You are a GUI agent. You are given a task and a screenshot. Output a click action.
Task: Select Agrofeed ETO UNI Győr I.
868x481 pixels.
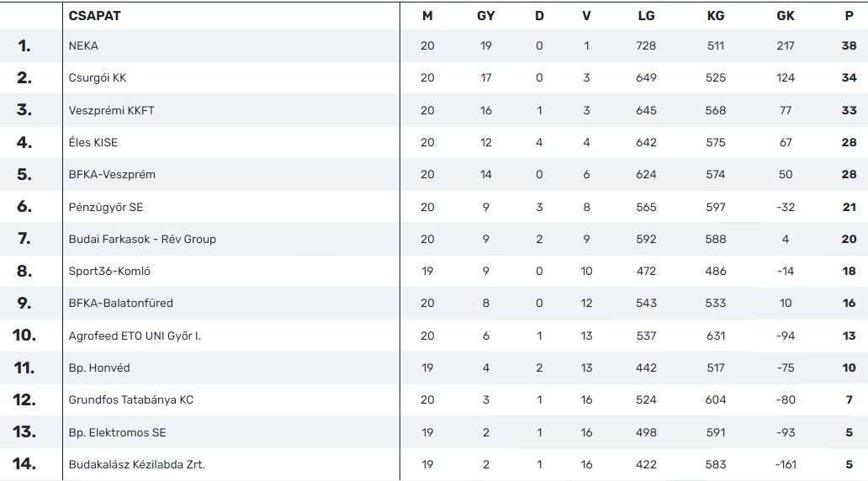pyautogui.click(x=135, y=336)
